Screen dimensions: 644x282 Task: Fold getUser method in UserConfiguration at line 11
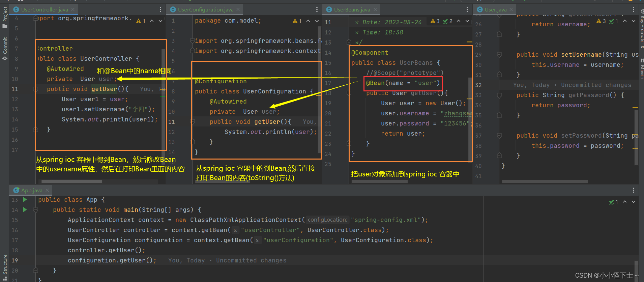coord(193,122)
